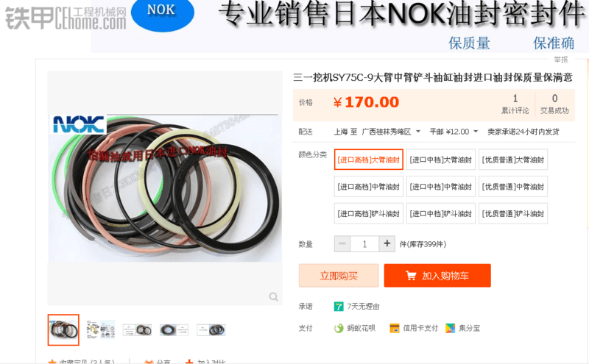Screen dimensions: 589x364
Task: Open the 交易成功 sales count
Action: point(554,104)
